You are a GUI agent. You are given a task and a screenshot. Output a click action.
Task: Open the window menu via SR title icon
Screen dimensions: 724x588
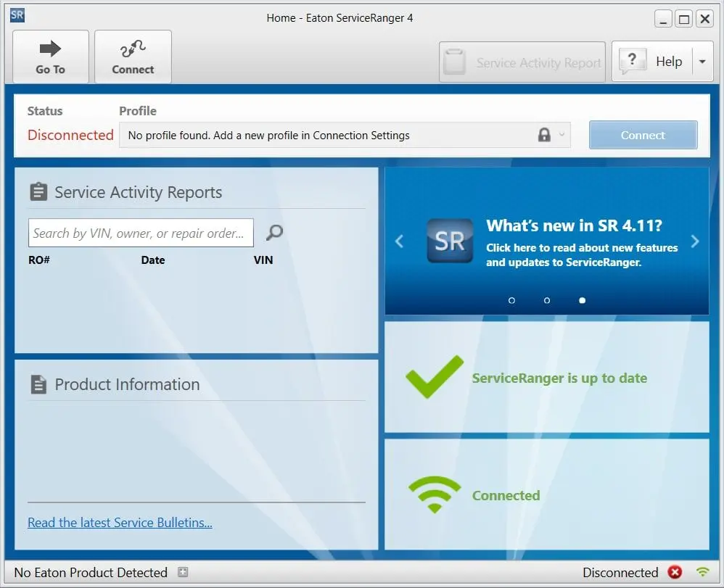tap(16, 15)
